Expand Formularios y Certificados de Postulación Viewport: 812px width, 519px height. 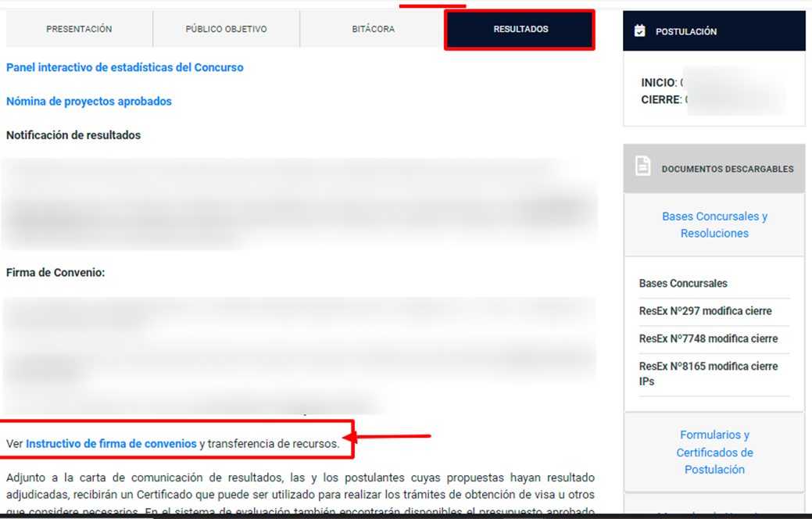[714, 453]
